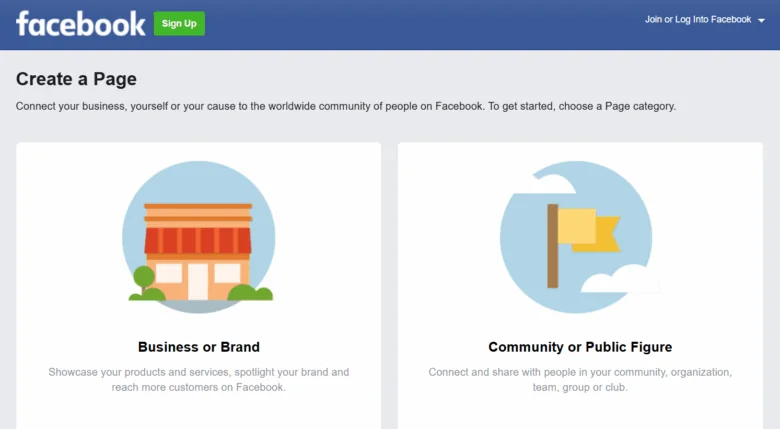This screenshot has width=780, height=429.
Task: Click the brown flagpole in the community icon
Action: pos(553,245)
